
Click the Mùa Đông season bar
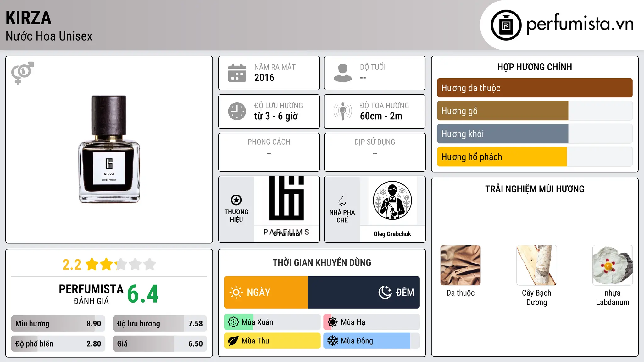(x=372, y=341)
